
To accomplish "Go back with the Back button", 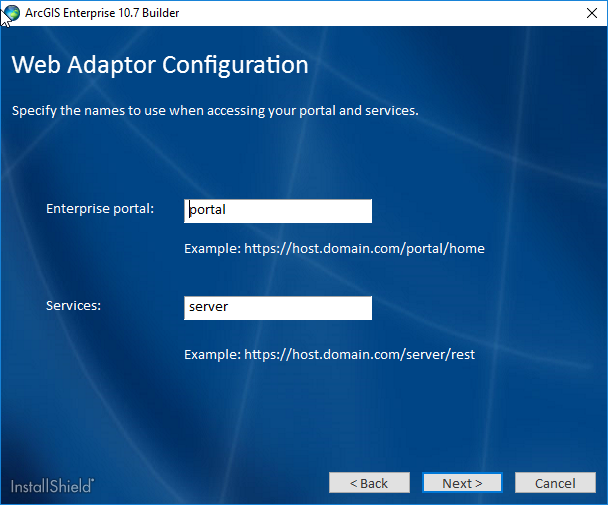I will click(369, 483).
